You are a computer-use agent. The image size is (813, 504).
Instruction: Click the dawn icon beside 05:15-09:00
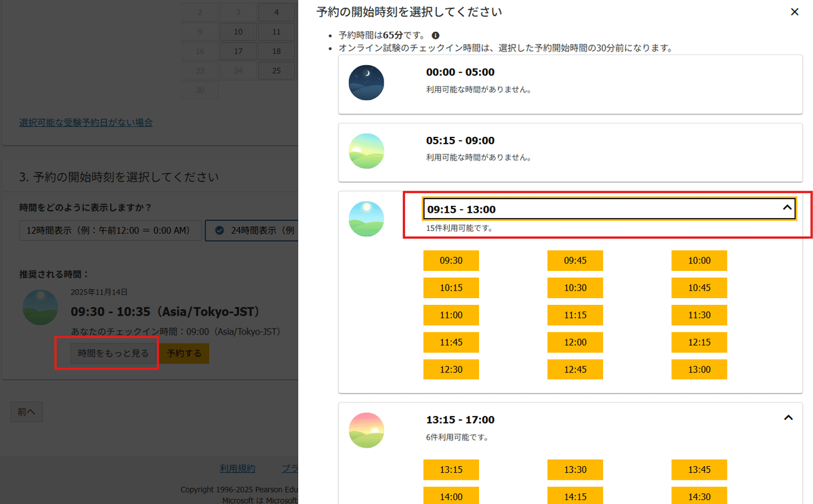pyautogui.click(x=366, y=151)
